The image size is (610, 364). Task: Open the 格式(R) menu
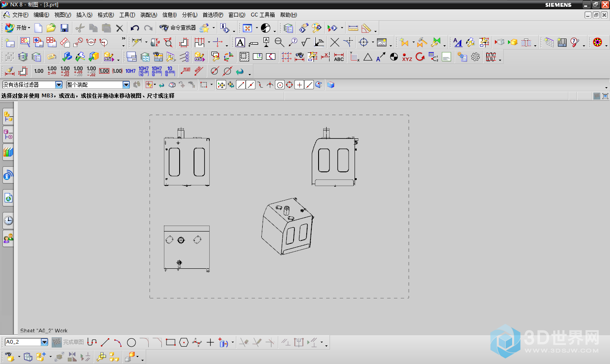[105, 15]
